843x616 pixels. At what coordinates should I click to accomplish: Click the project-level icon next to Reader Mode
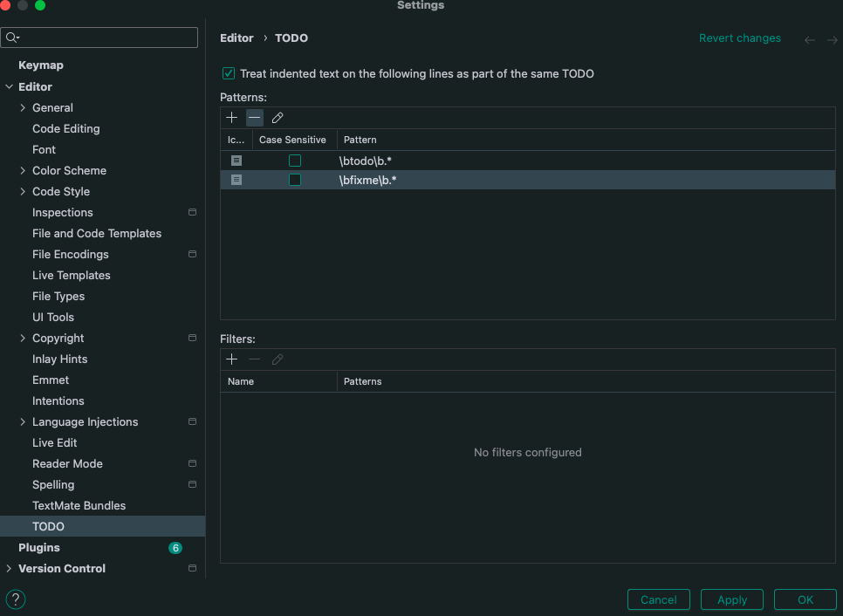[x=192, y=463]
